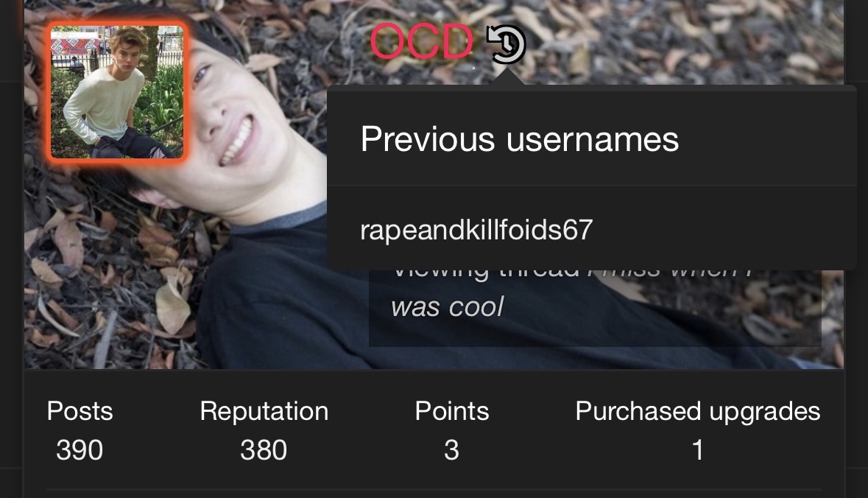Click the stats bar bottom divider line
This screenshot has width=868, height=498.
pos(434,490)
